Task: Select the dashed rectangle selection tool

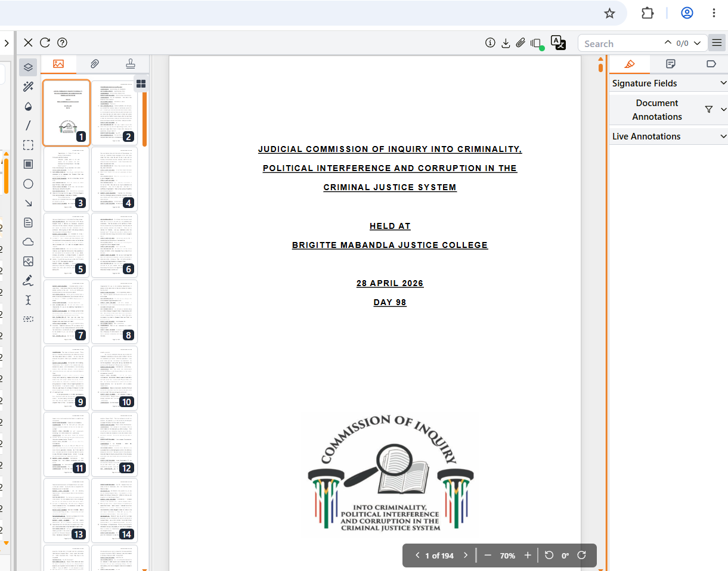Action: 28,145
